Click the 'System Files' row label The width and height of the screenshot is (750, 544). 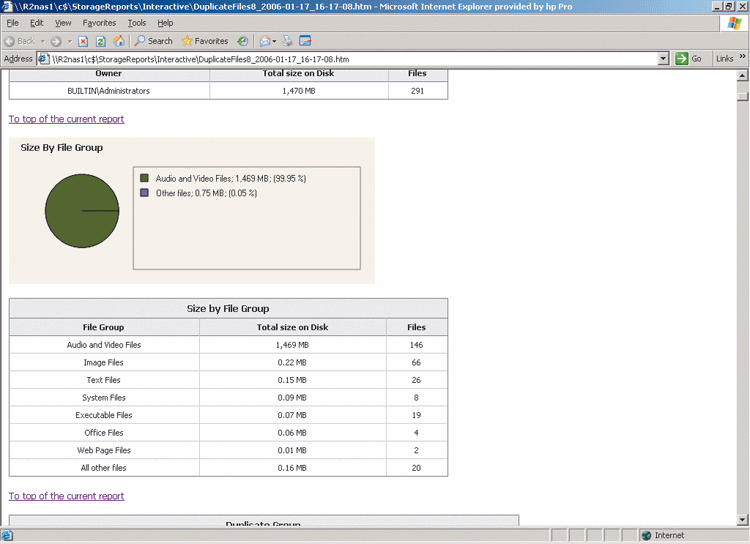click(103, 398)
